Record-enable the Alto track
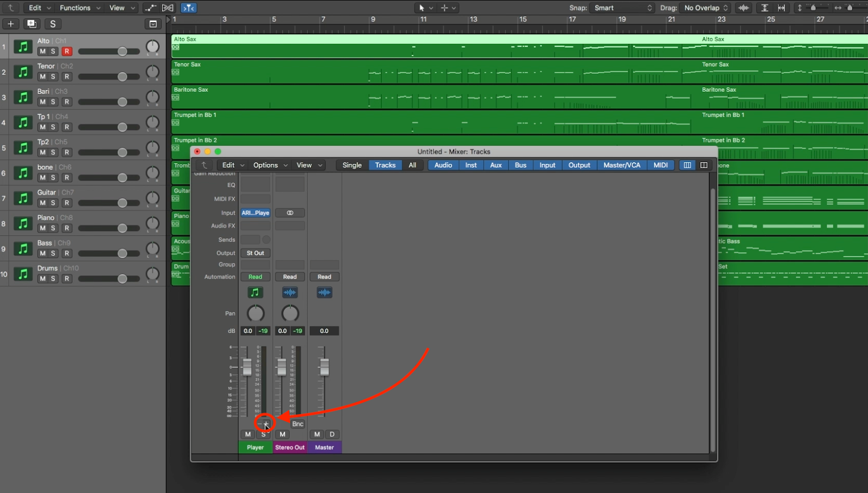 tap(67, 51)
